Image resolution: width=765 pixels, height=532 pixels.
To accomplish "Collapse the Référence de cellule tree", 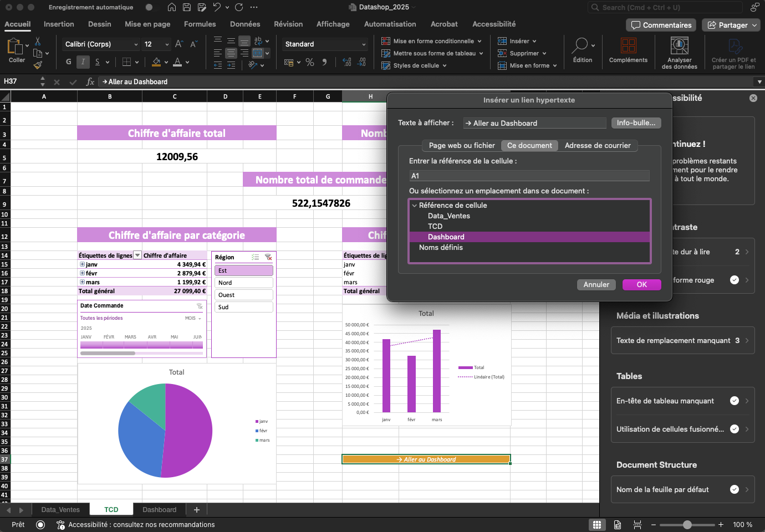I will (414, 205).
